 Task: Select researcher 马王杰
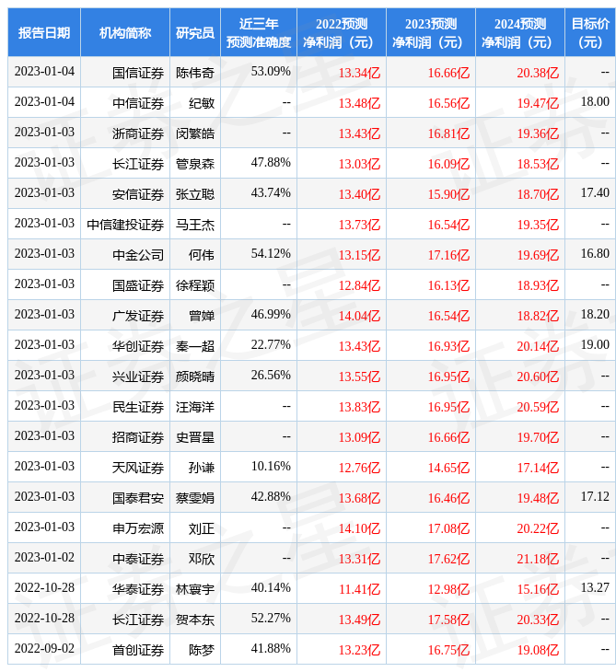[x=195, y=225]
